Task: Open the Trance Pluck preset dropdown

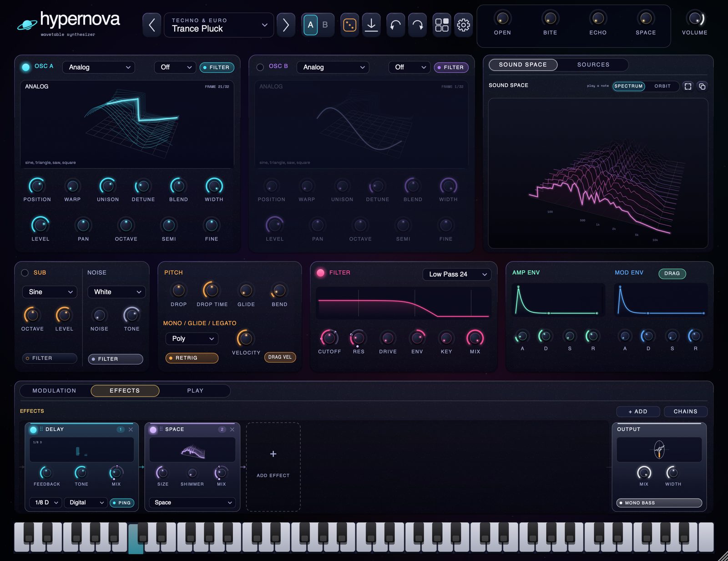Action: point(219,25)
